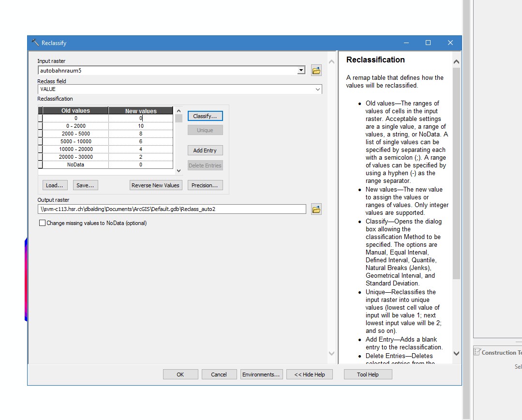Expand the Reclass field dropdown
The height and width of the screenshot is (420, 522).
[317, 89]
